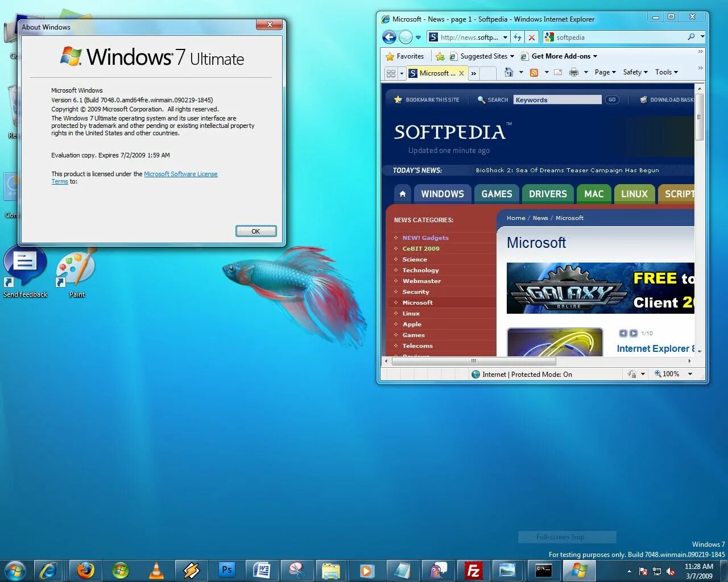Show hidden system tray icons arrow
Screen dimensions: 728x582
pyautogui.click(x=629, y=571)
